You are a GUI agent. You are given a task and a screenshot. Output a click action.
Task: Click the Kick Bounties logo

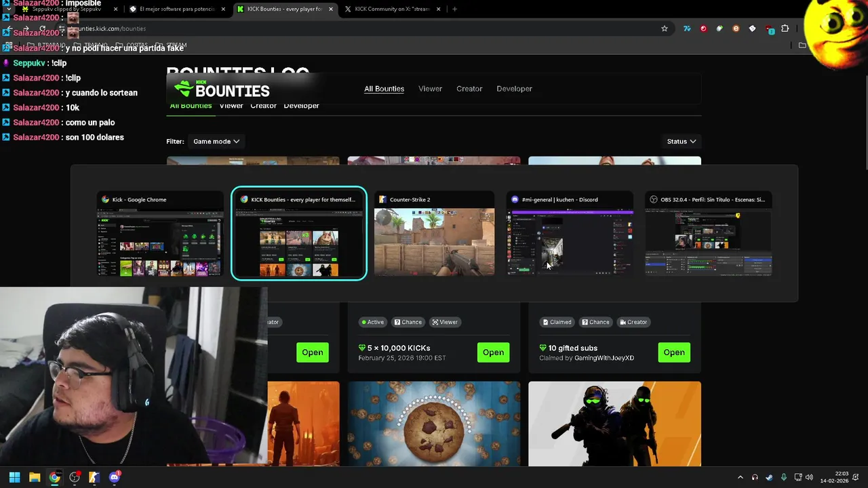click(x=222, y=89)
